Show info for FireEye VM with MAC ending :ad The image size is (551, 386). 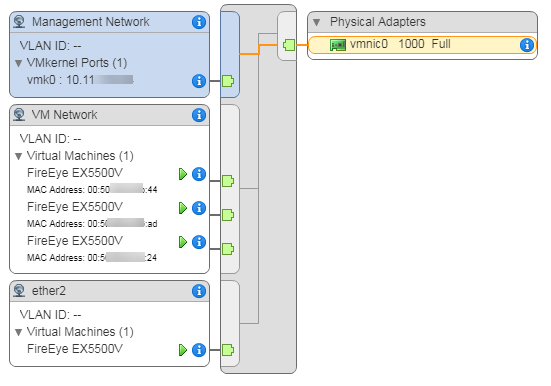tap(199, 208)
